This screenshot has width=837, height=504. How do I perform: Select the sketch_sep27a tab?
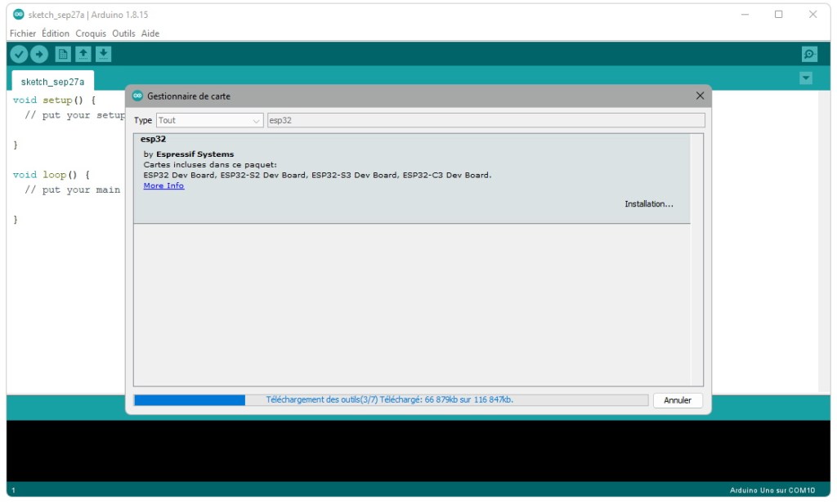point(52,82)
